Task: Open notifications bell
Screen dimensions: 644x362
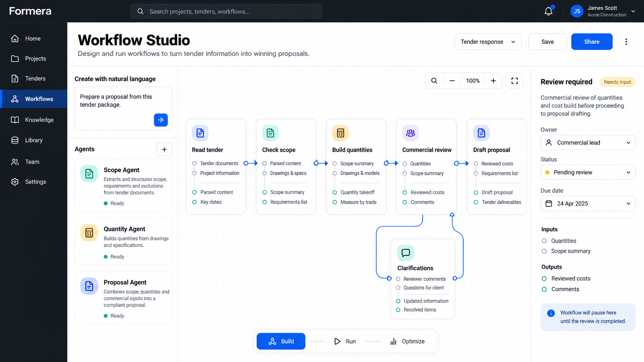Action: (x=548, y=11)
